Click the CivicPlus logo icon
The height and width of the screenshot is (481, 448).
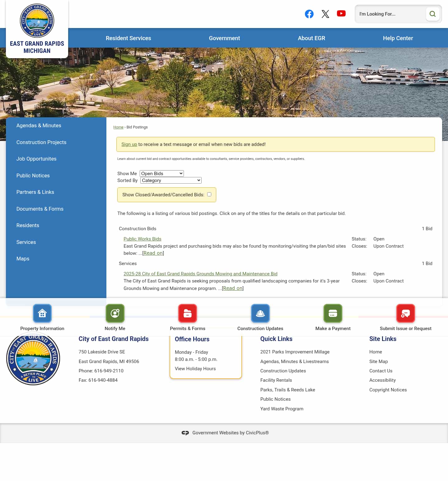point(185,433)
